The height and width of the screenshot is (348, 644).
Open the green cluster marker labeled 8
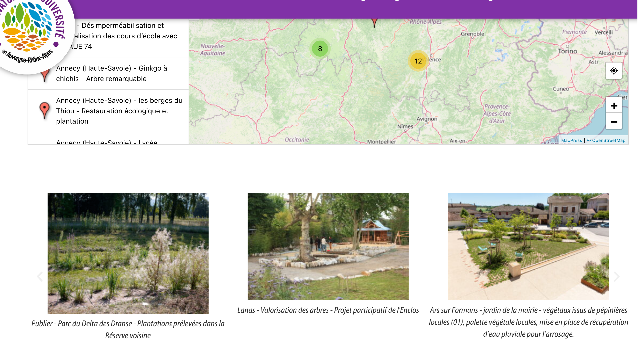pos(320,49)
